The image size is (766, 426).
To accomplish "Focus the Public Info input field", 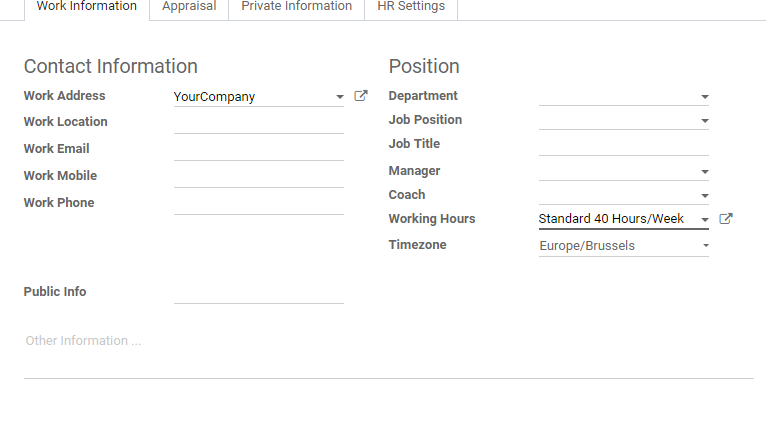I will tap(259, 293).
